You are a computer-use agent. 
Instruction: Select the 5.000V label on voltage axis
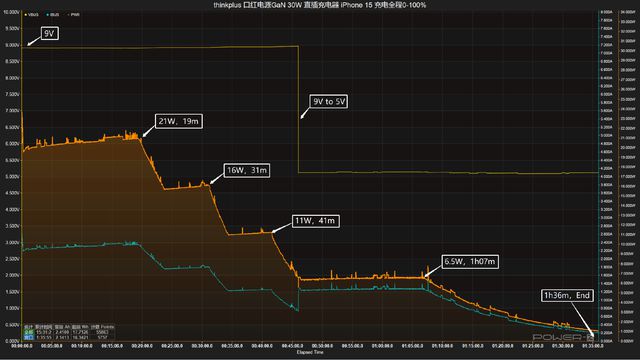click(12, 177)
